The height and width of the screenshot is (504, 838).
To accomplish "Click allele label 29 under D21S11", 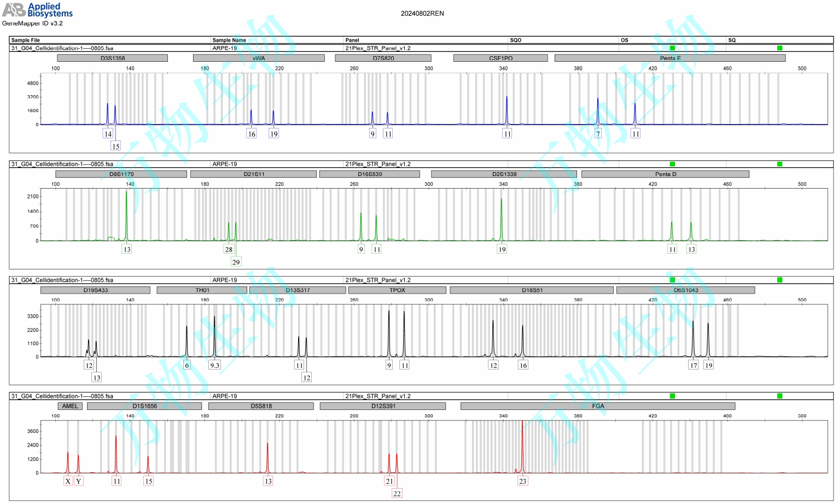I will [236, 262].
